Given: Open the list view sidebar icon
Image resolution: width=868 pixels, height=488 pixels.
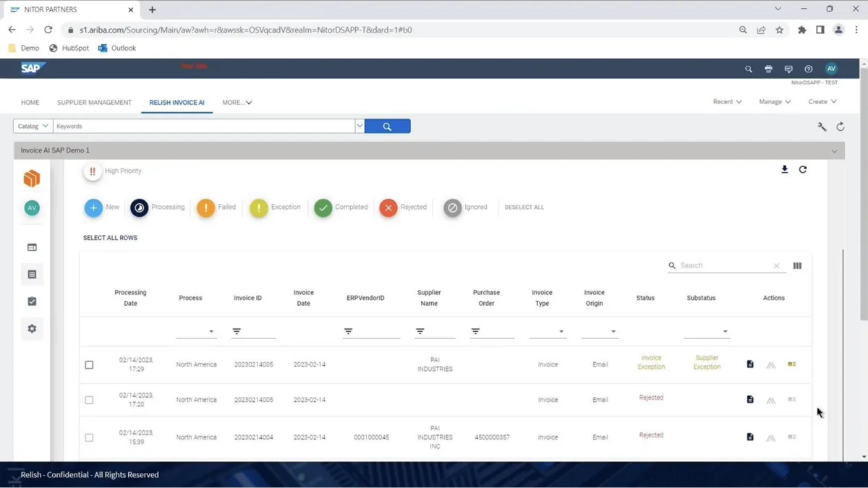Looking at the screenshot, I should (x=32, y=275).
